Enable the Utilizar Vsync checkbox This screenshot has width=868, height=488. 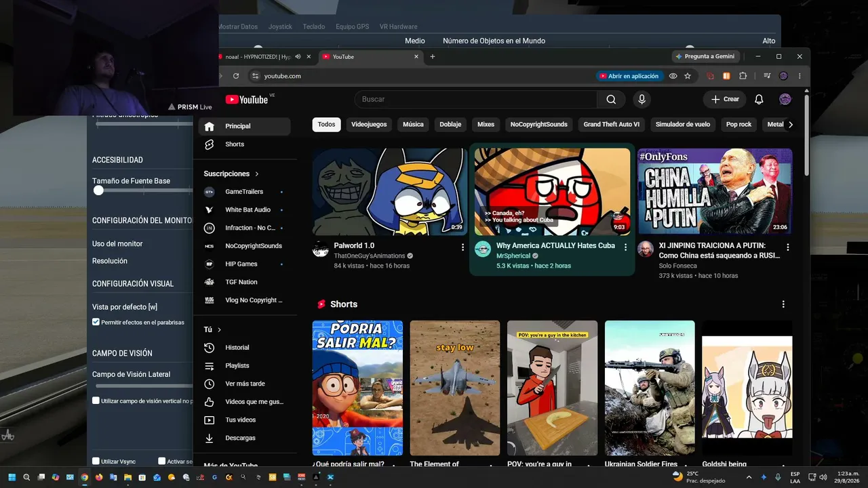pos(96,461)
